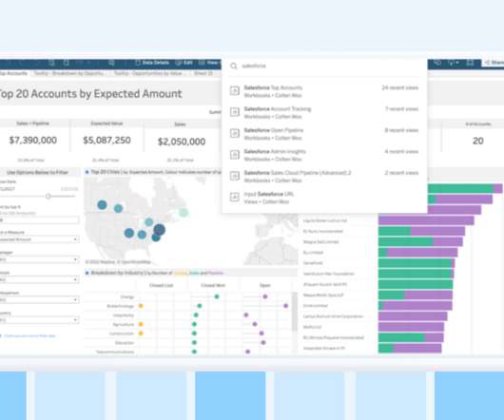Click the 'Closed Won' column header

coord(213,285)
